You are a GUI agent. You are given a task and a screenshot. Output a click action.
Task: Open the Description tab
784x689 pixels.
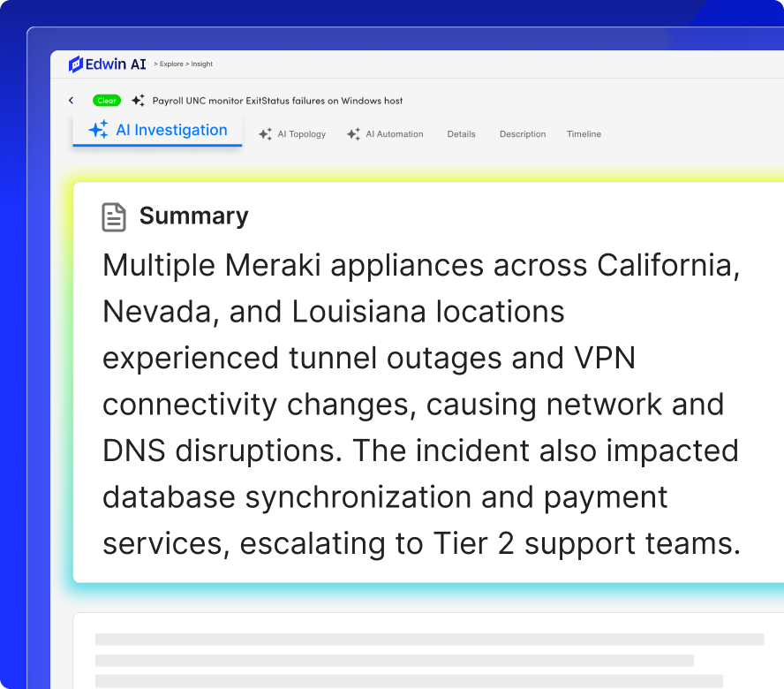[523, 134]
